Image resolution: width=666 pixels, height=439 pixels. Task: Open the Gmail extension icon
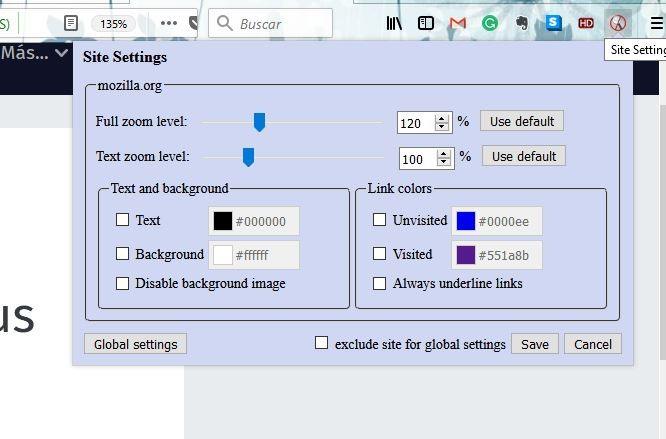(458, 23)
